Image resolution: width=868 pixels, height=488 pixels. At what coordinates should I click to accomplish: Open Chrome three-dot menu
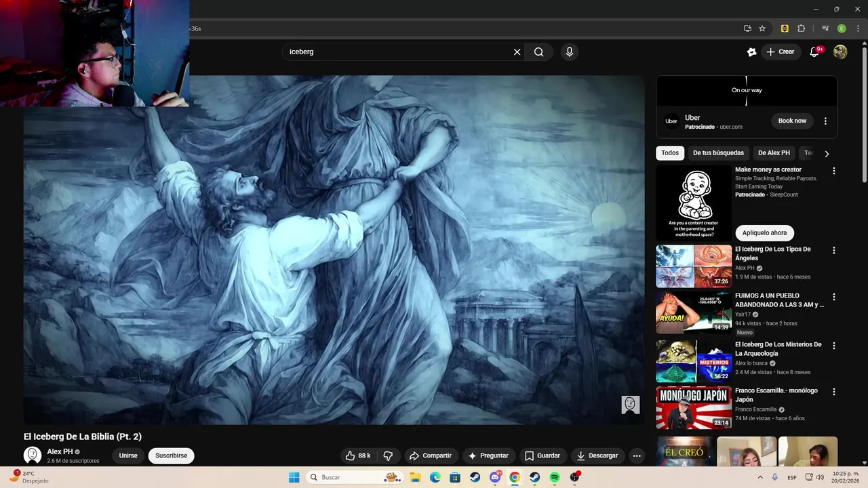tap(858, 28)
